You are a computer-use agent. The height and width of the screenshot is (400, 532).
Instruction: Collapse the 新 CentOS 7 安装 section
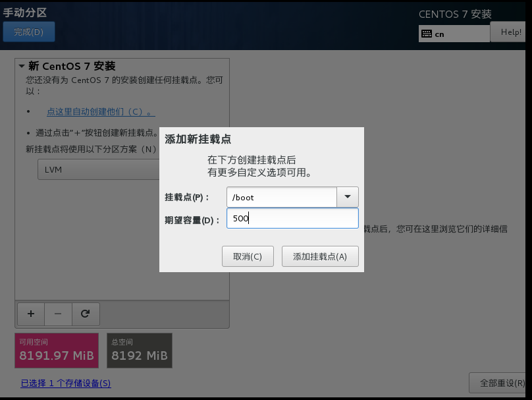click(x=22, y=67)
